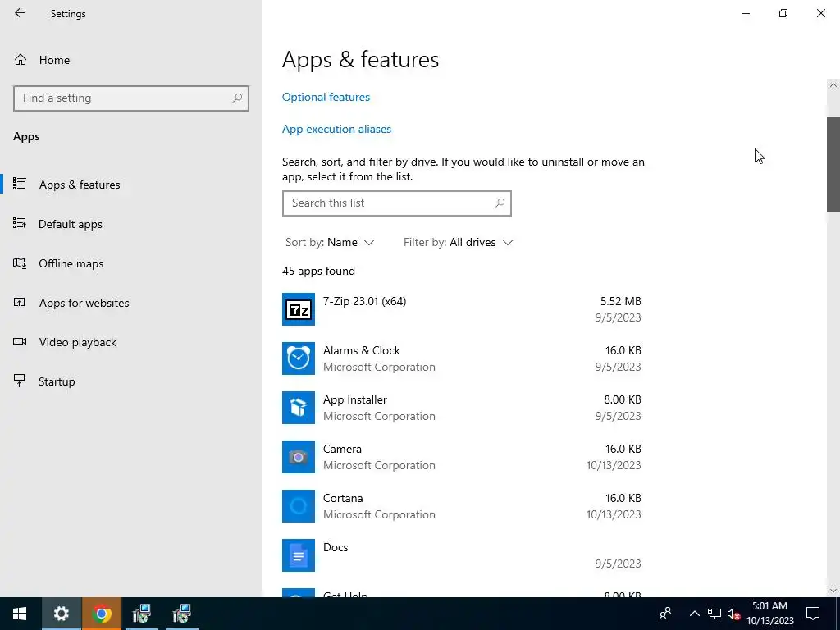Open the People icon in system tray

click(x=665, y=614)
